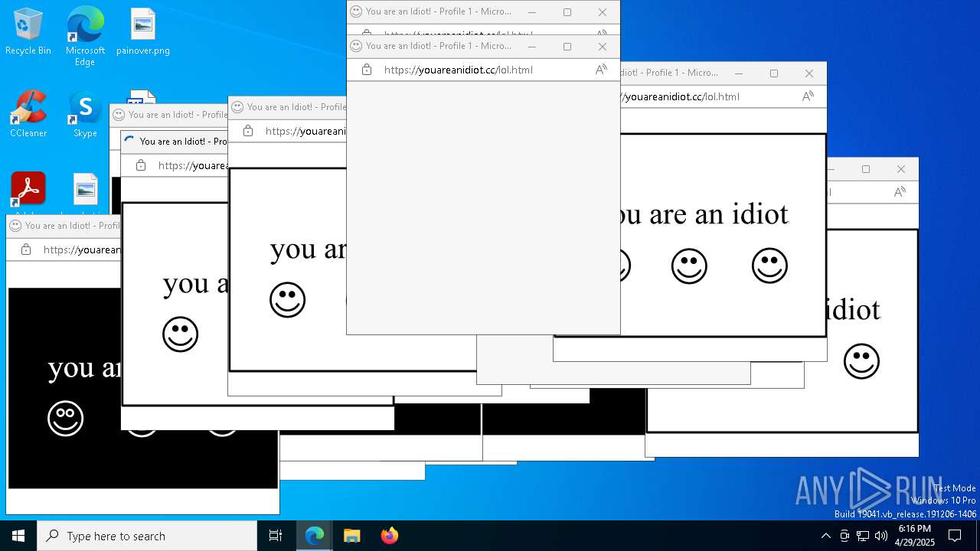Click the Read aloud icon in the right-side window
The height and width of the screenshot is (551, 980).
pos(808,96)
